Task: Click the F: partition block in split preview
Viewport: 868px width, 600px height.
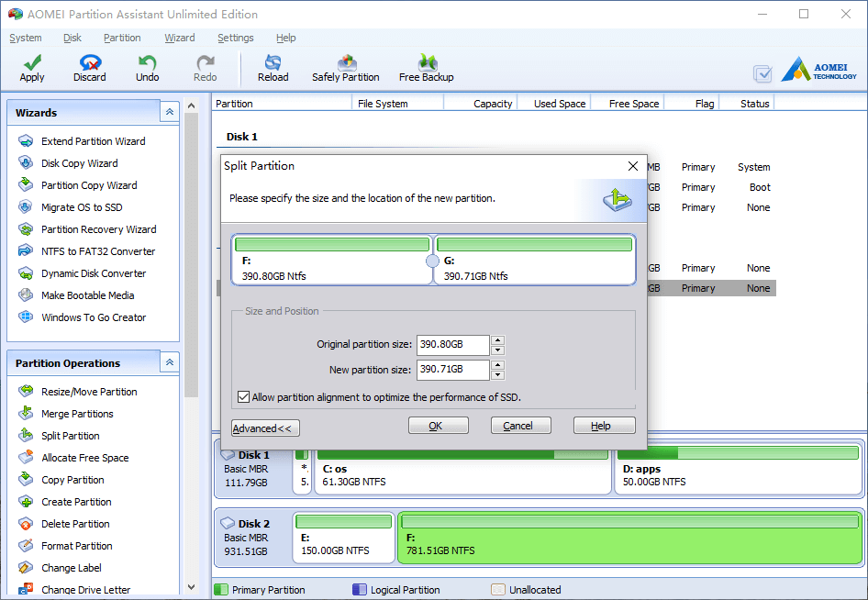Action: 331,260
